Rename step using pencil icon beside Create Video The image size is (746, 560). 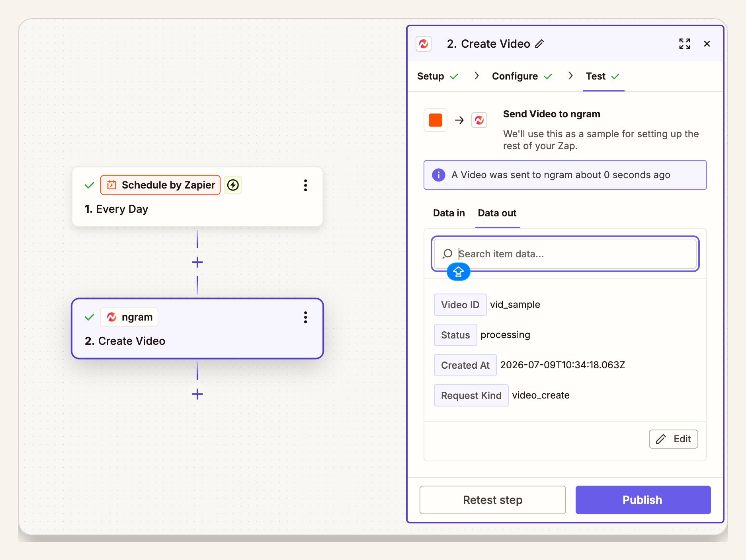click(x=539, y=44)
